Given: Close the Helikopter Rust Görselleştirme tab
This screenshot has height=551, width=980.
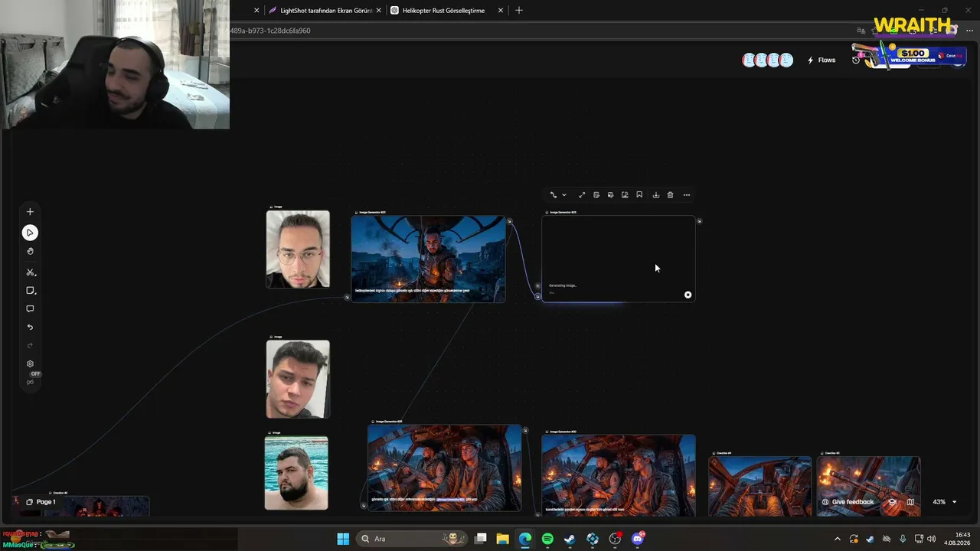Looking at the screenshot, I should coord(501,11).
